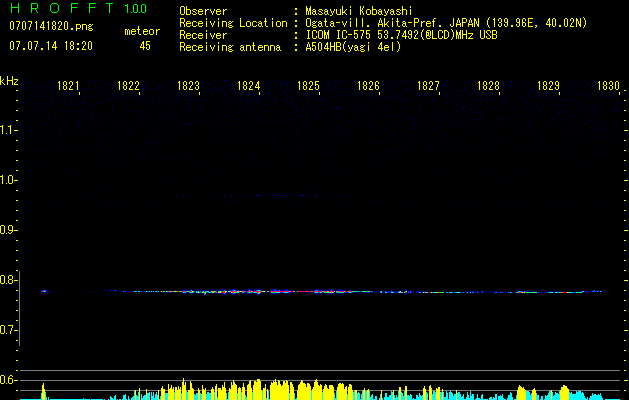Select the ICOM IC-575 receiver text
Screen dimensions: 629x400
coord(401,35)
